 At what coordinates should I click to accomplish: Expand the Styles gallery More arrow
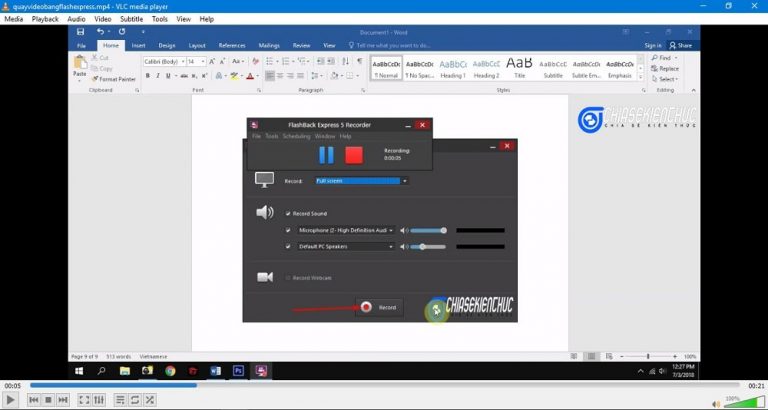(640, 77)
